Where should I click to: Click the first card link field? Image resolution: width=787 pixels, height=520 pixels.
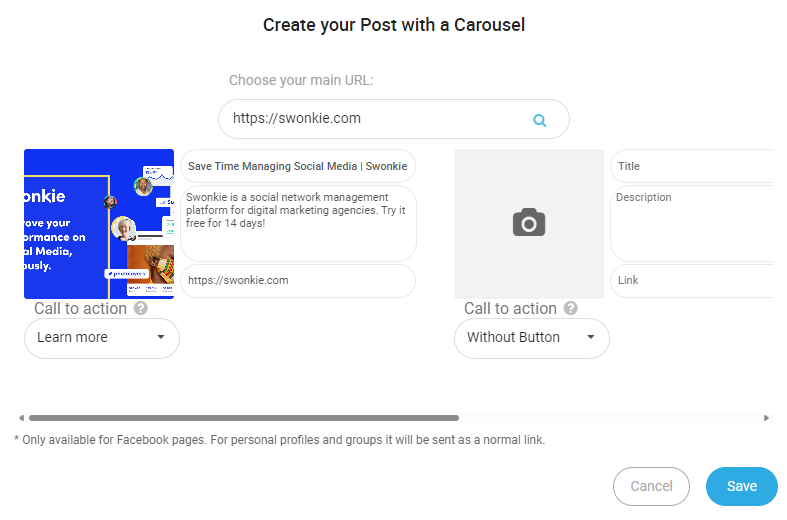[298, 281]
